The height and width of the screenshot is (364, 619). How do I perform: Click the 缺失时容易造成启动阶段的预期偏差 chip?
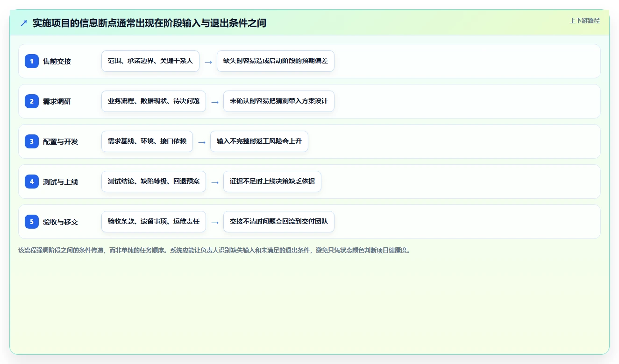pyautogui.click(x=276, y=61)
